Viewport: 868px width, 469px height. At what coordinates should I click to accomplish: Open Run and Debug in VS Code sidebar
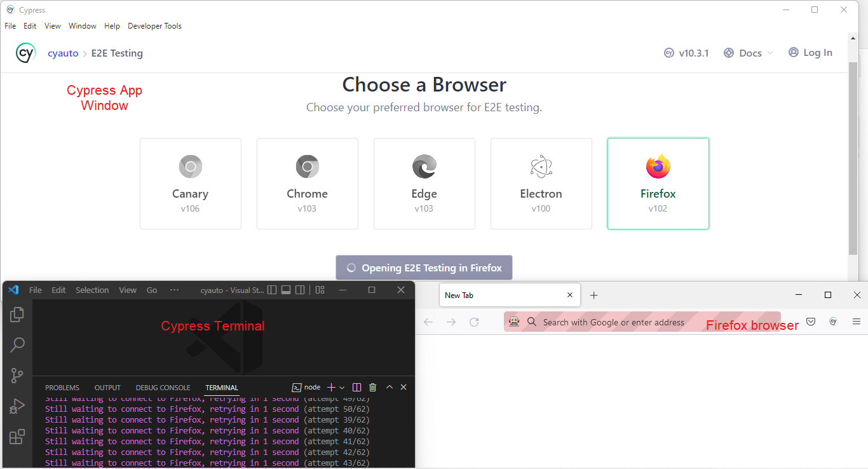click(x=17, y=406)
